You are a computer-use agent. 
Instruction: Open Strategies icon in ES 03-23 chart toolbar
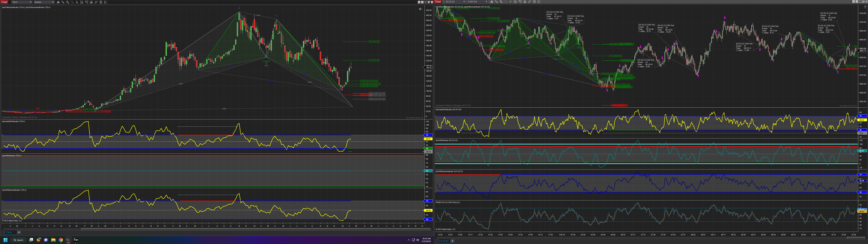(534, 2)
